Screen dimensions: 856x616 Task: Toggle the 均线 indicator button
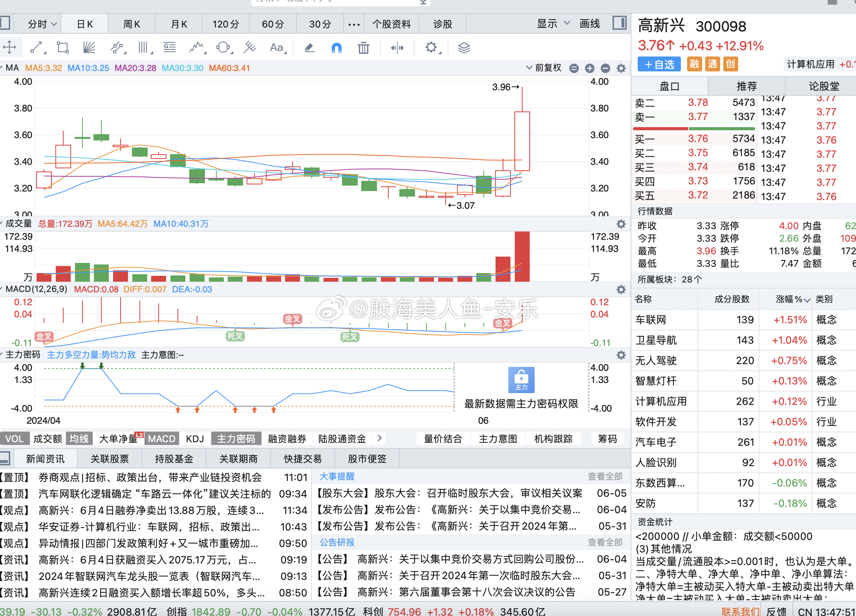click(79, 439)
